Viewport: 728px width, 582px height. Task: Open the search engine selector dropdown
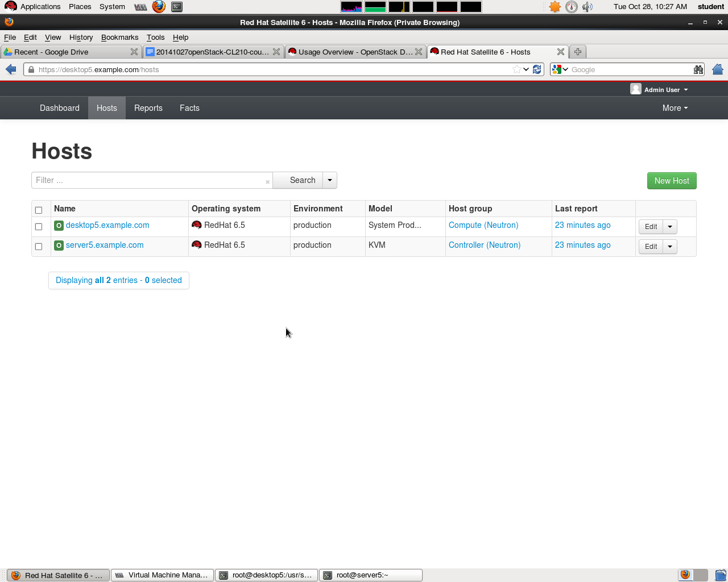(x=560, y=69)
